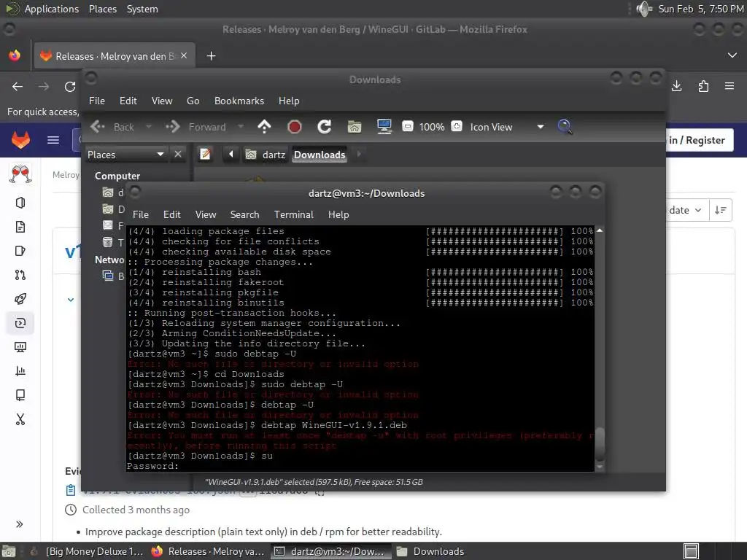Click path bar left scroll arrow
Viewport: 747px width, 560px height.
[x=231, y=155]
